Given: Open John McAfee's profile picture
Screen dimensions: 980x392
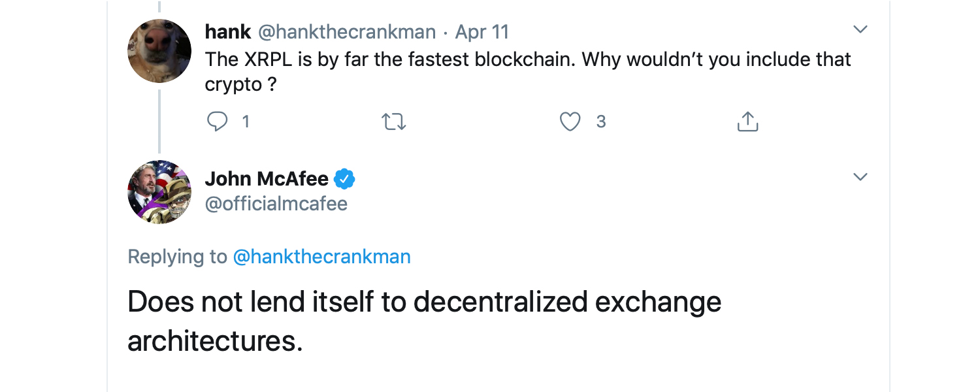Looking at the screenshot, I should pyautogui.click(x=159, y=191).
